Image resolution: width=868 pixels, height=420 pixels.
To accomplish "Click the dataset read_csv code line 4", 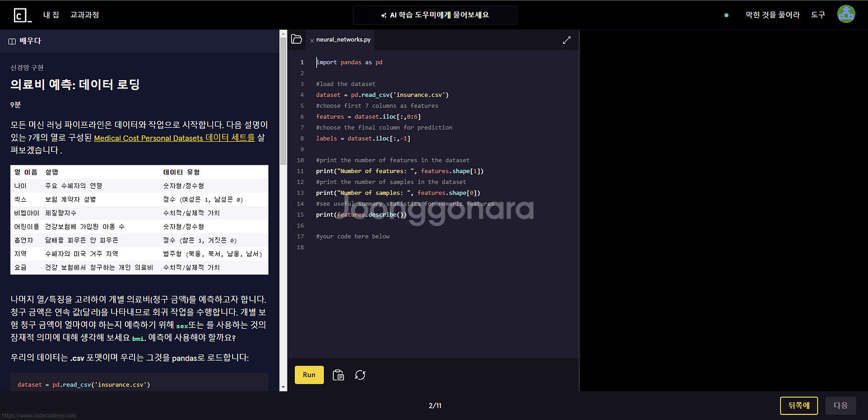I will click(x=382, y=95).
